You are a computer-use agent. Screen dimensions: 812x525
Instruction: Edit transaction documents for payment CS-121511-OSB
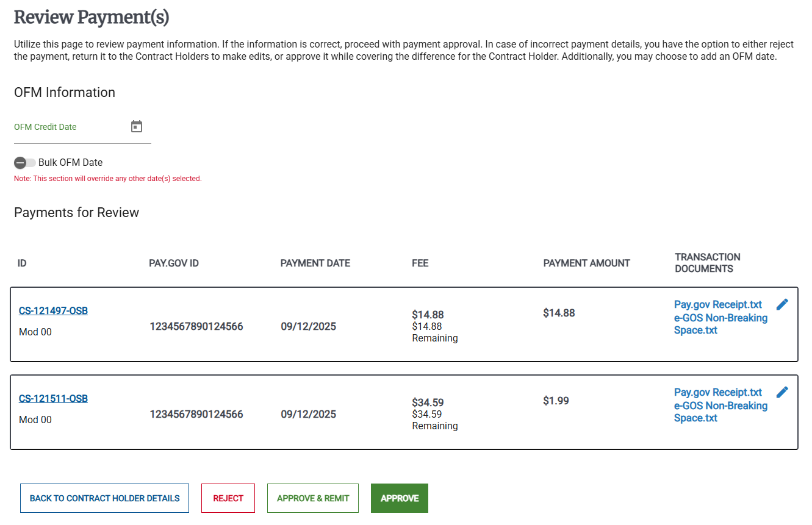click(783, 391)
